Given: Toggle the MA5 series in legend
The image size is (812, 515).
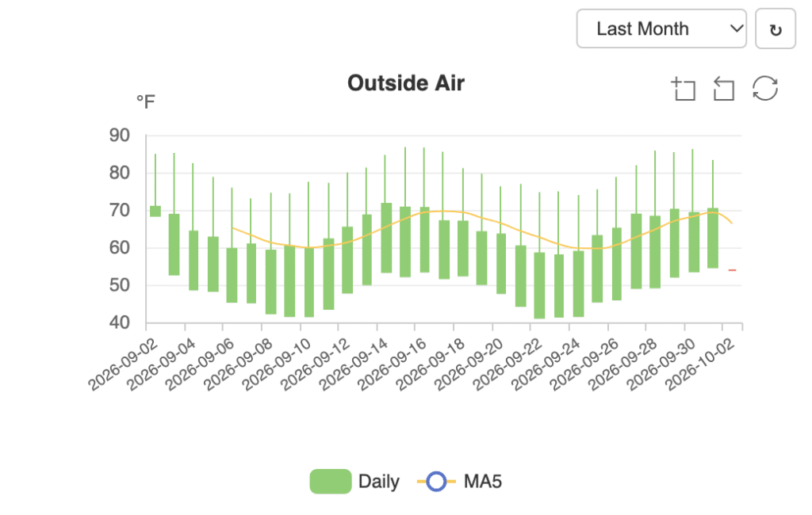Looking at the screenshot, I should point(459,482).
